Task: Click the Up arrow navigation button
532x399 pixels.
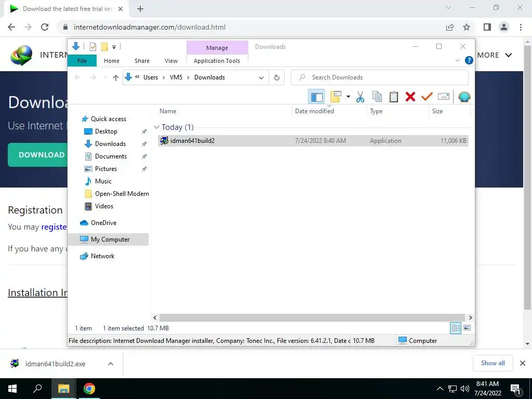Action: (116, 78)
